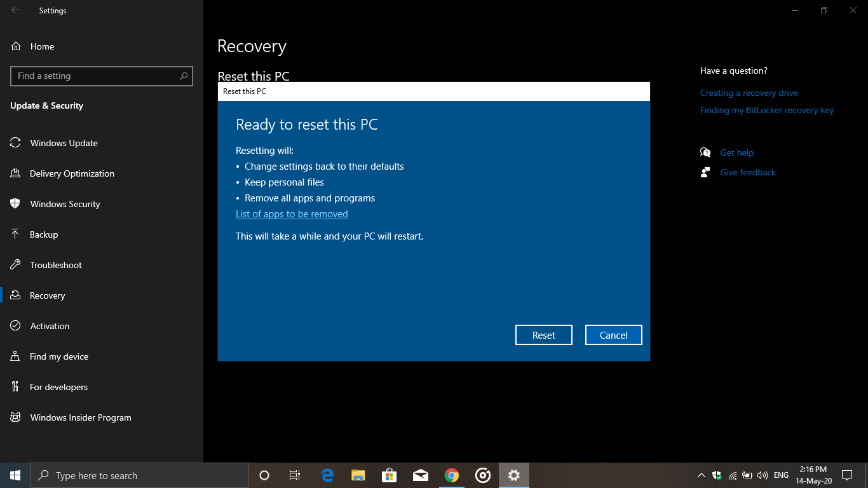
Task: Click the 'Recovery' page title
Action: click(x=252, y=46)
